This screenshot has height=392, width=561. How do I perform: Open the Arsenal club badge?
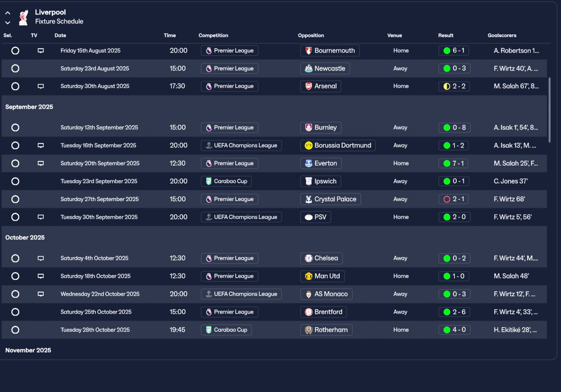tap(309, 86)
